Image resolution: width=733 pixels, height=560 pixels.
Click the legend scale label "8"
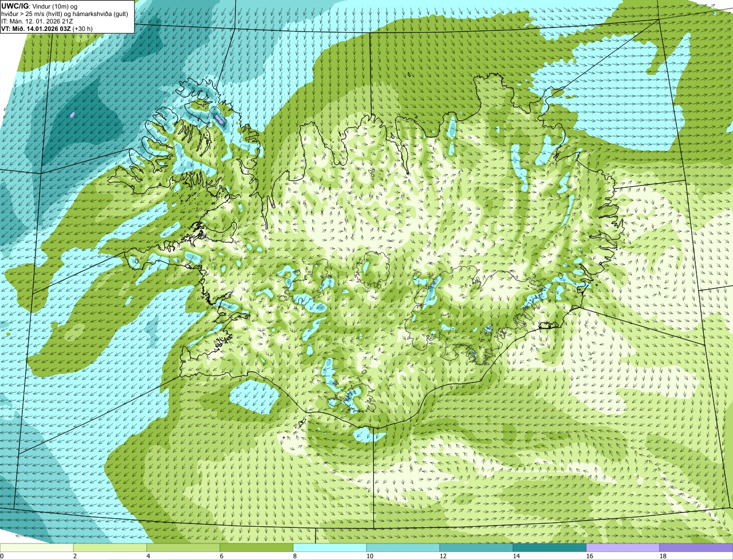click(295, 556)
